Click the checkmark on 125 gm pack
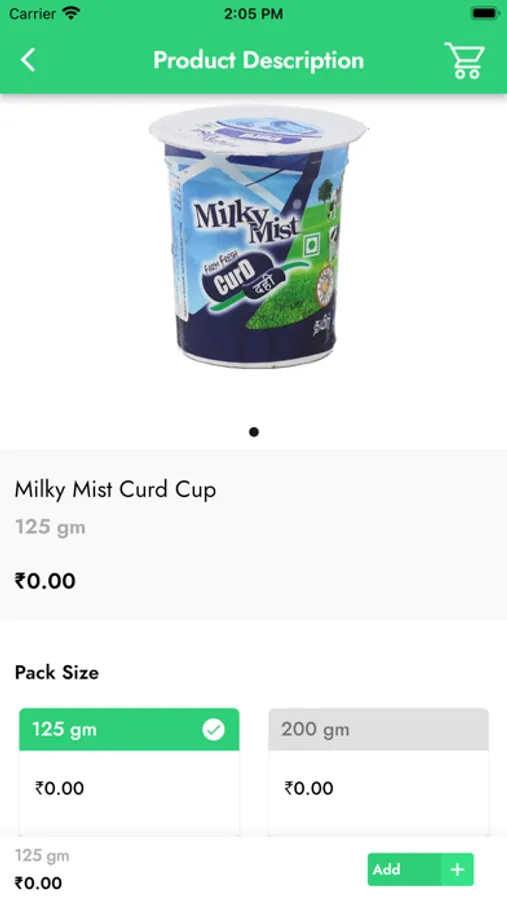Screen dimensions: 507x900 point(214,730)
